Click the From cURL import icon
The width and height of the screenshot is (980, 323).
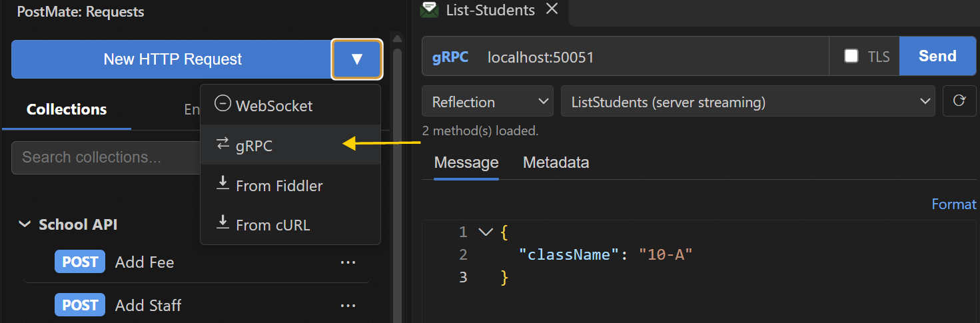[x=223, y=222]
